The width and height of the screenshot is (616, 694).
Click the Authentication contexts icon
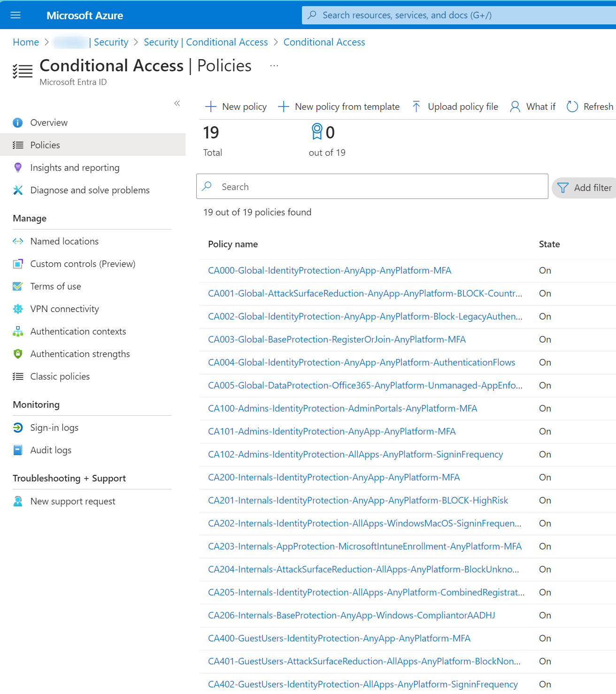[18, 331]
